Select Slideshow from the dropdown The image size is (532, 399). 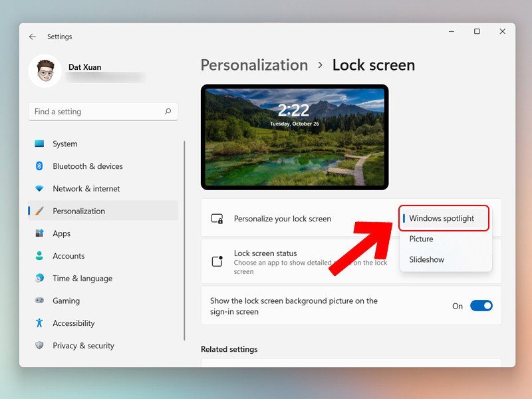click(x=426, y=259)
